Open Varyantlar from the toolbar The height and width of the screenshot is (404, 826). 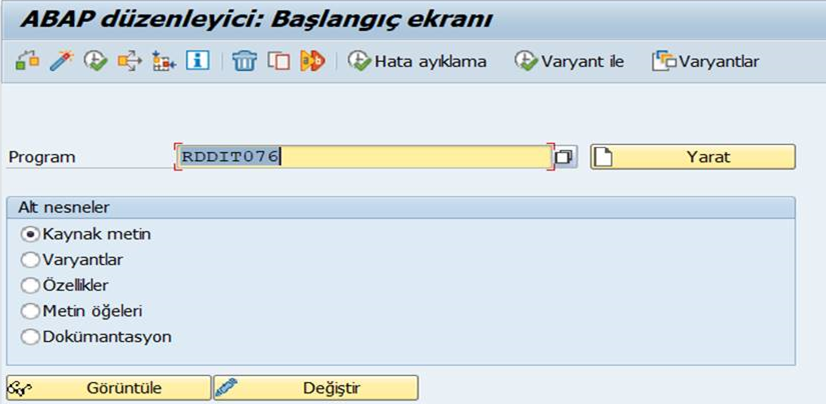tap(706, 62)
